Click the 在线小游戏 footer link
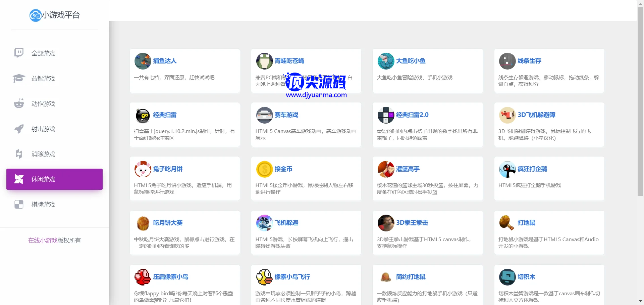The image size is (644, 305). (43, 241)
